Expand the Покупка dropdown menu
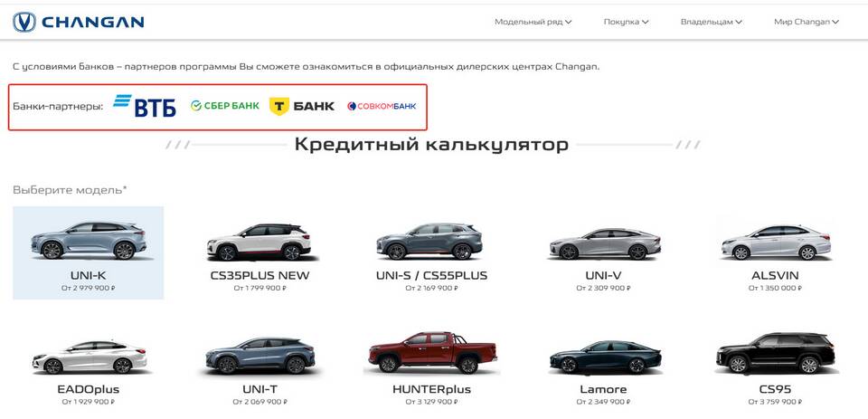Image resolution: width=868 pixels, height=419 pixels. coord(626,22)
